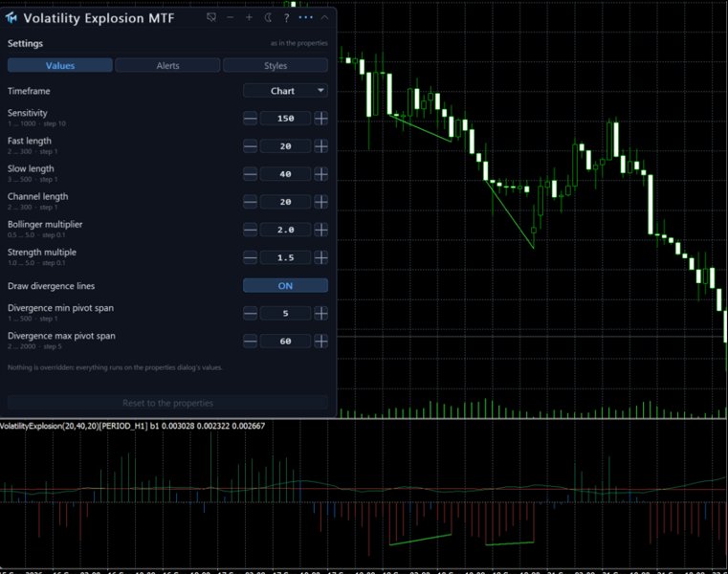Click the Volatility Explosion MTF logo icon

click(11, 18)
